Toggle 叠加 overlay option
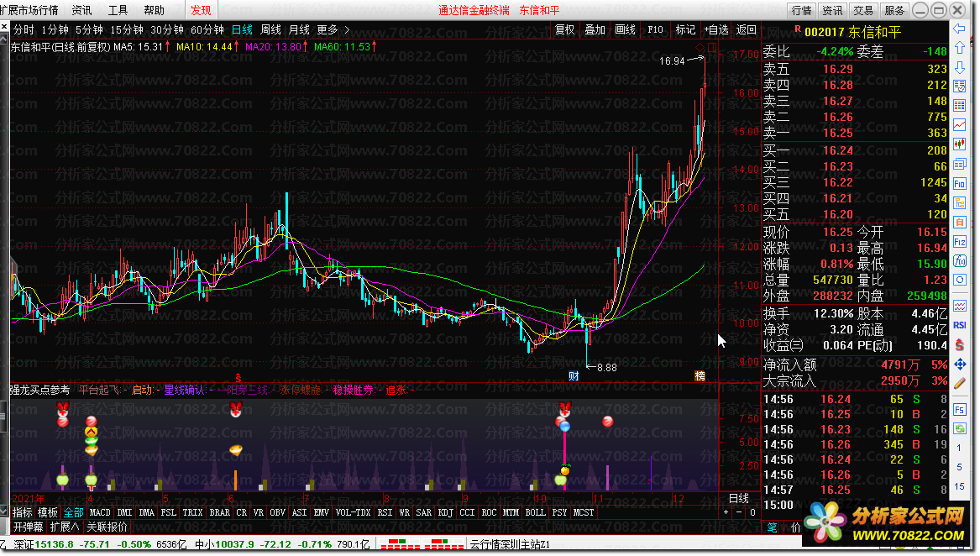Image resolution: width=980 pixels, height=556 pixels. 595,29
